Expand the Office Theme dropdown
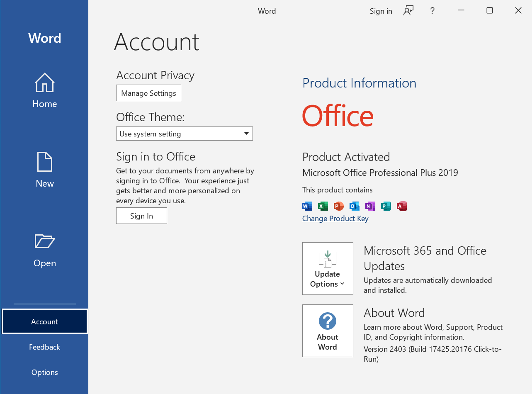Viewport: 532px width, 394px height. point(185,134)
